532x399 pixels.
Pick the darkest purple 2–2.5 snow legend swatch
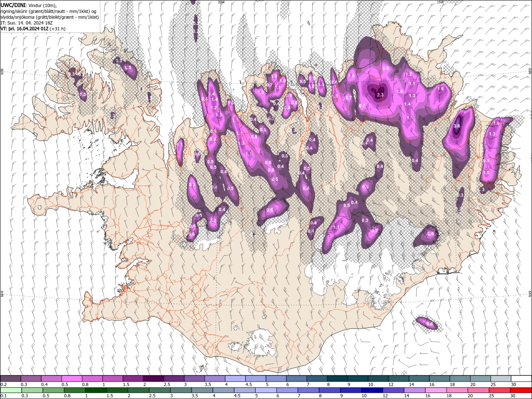point(153,379)
